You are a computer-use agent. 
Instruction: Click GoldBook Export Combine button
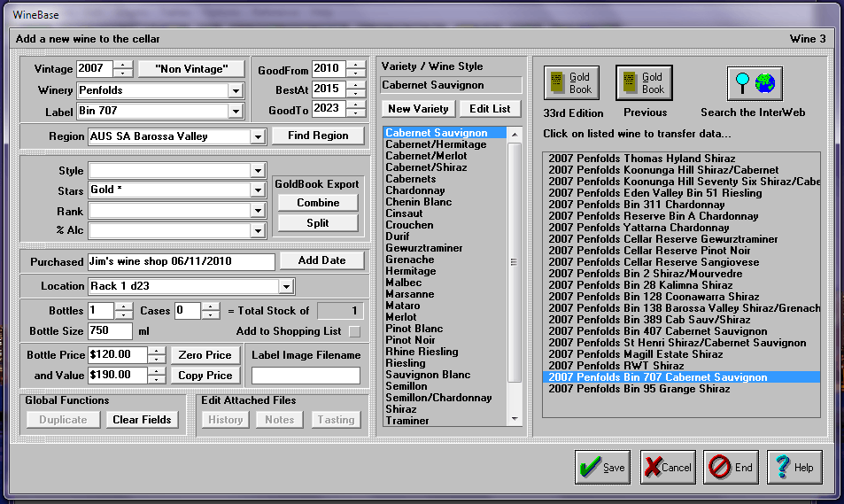pos(318,203)
